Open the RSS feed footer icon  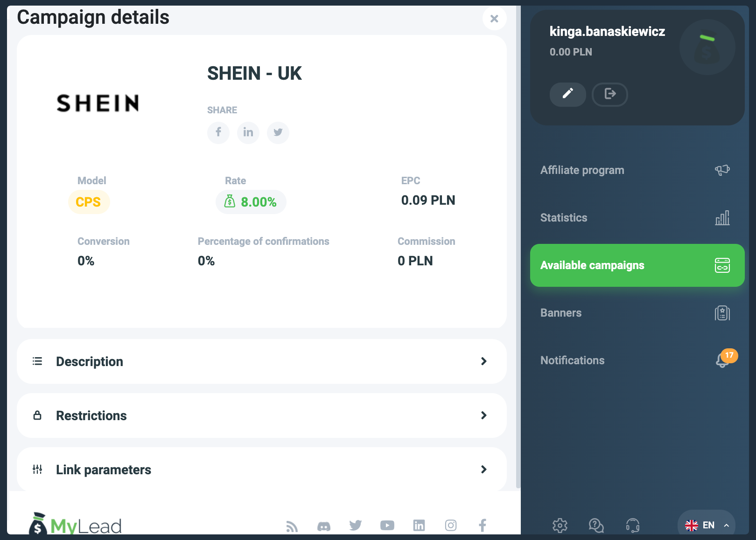point(292,526)
